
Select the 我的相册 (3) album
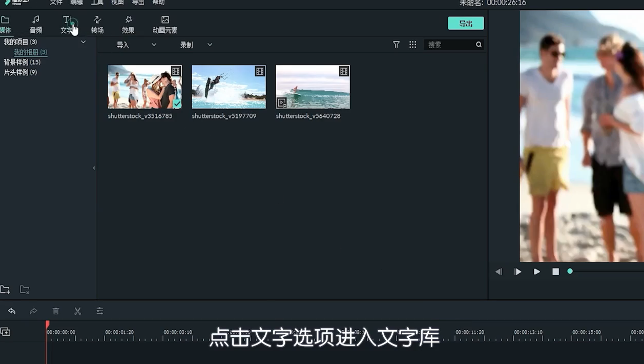pos(30,52)
